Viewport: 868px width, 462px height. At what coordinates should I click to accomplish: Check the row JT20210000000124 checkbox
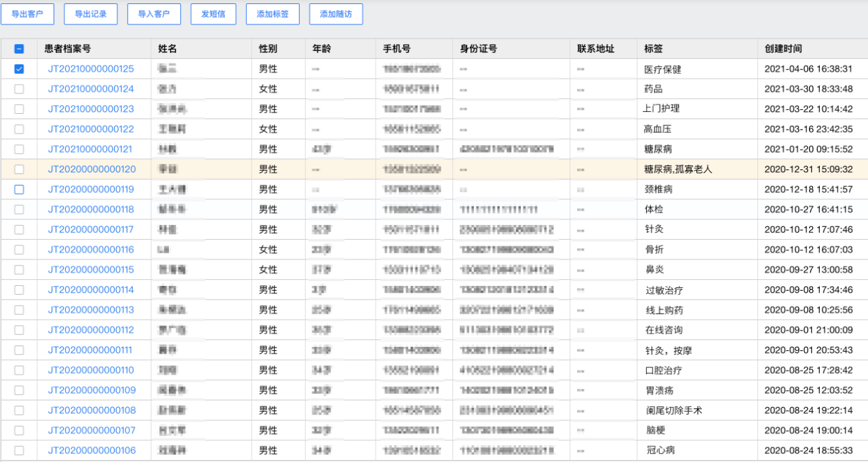pos(19,89)
